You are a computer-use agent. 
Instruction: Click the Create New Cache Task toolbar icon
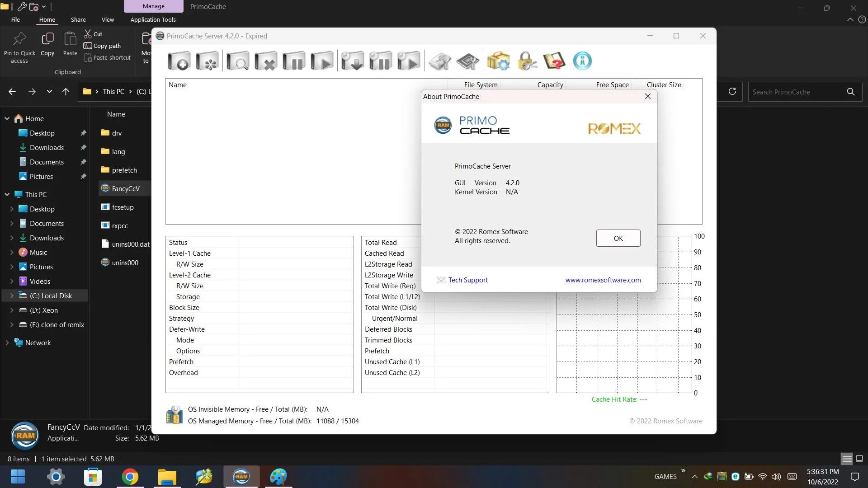pyautogui.click(x=179, y=61)
